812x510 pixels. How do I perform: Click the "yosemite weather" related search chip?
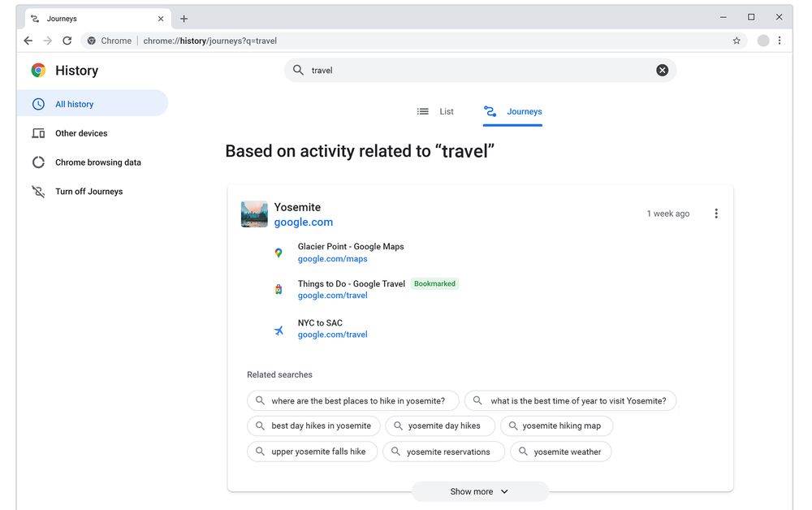560,452
